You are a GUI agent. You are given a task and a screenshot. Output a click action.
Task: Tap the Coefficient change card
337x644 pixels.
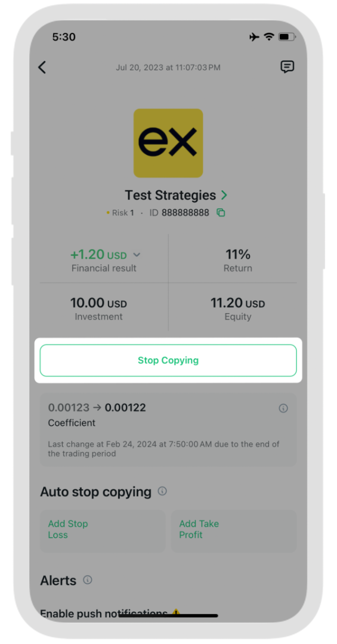[x=168, y=429]
